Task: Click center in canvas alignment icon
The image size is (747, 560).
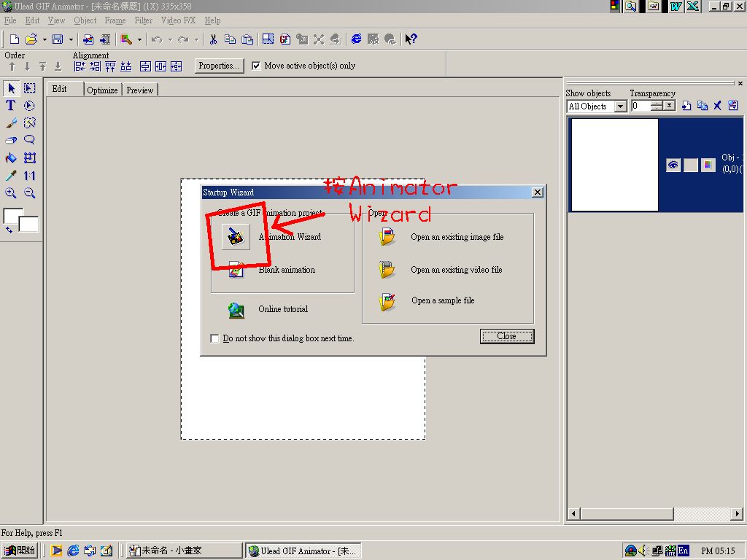Action: pos(177,66)
